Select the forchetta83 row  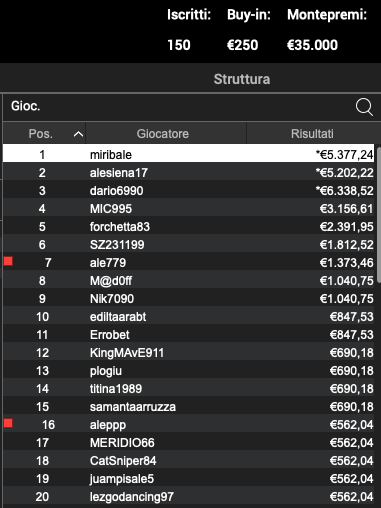coord(189,226)
